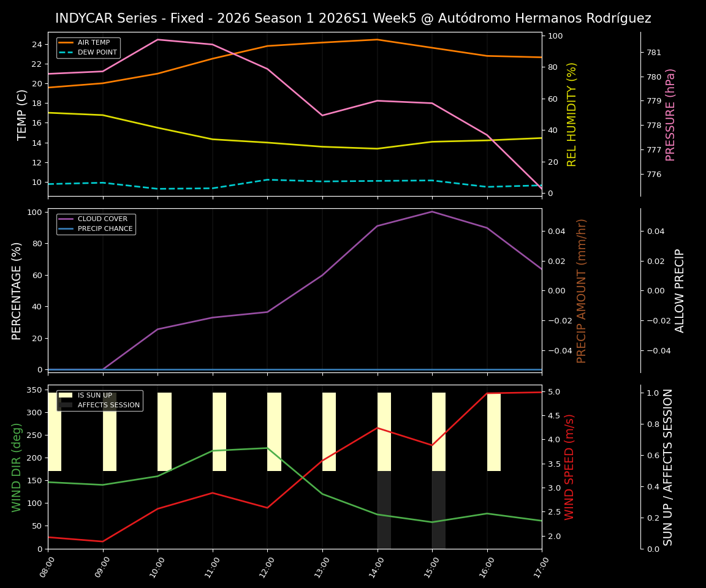Click the PRESSURE (hPa) axis label

point(672,114)
